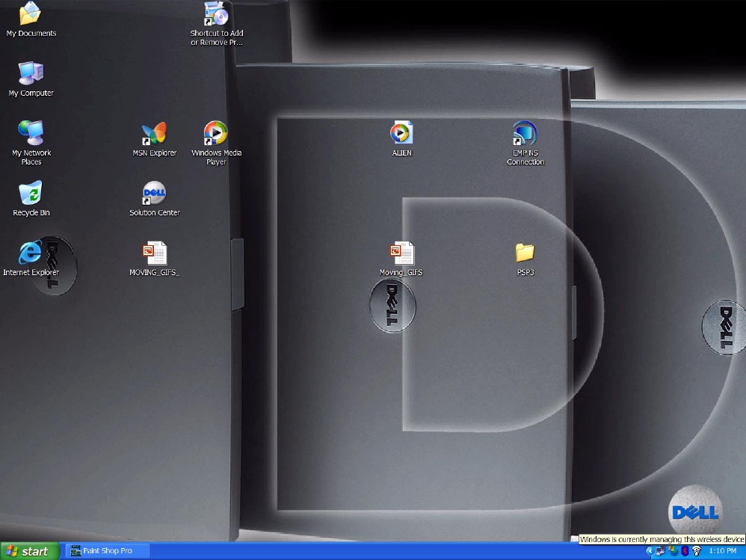Click the Bluetooth tray icon

[x=685, y=551]
